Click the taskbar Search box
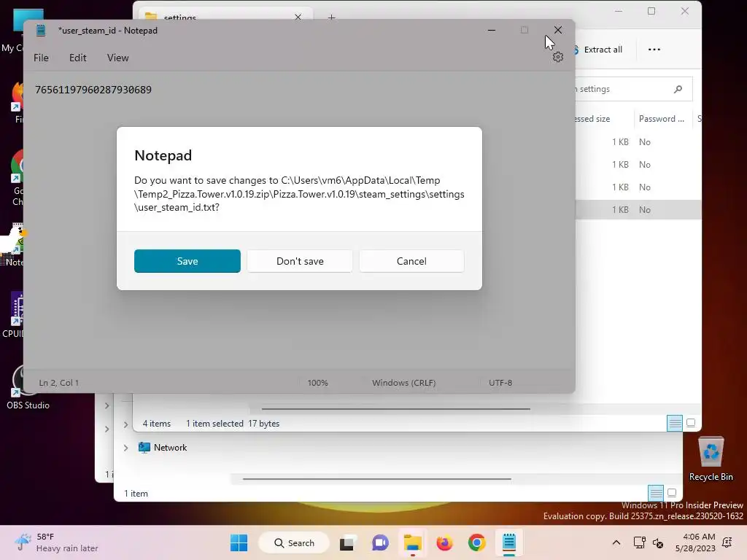This screenshot has height=560, width=747. 294,542
